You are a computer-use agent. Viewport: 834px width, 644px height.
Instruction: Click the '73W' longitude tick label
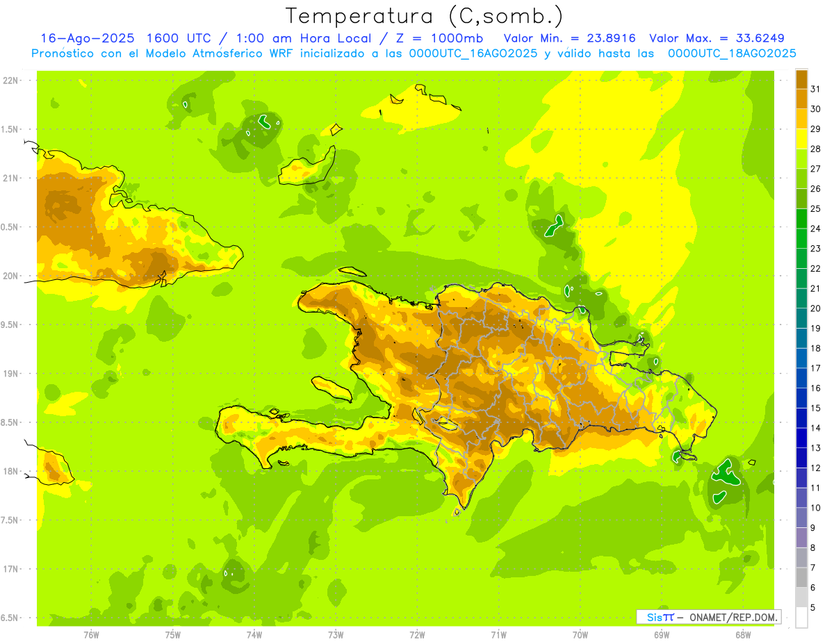pyautogui.click(x=336, y=635)
